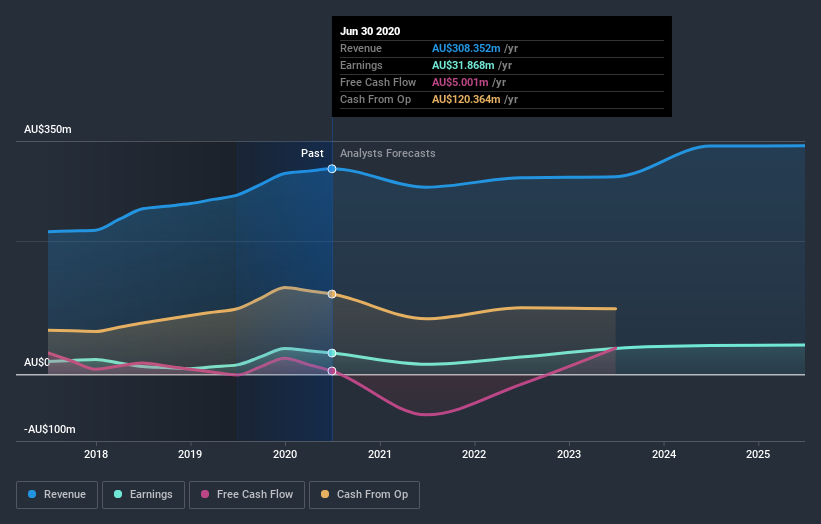Screen dimensions: 821x524
Task: Click the Earnings row label in tooltip
Action: (x=361, y=65)
